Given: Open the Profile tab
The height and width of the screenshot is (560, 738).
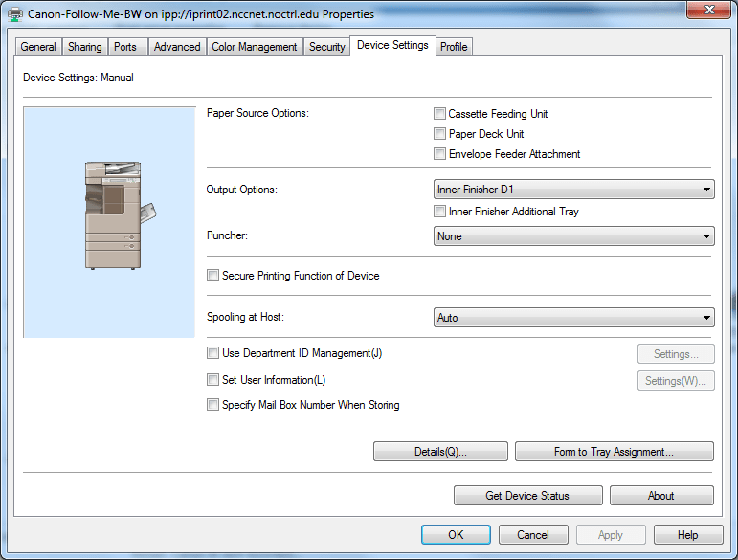Looking at the screenshot, I should 454,47.
